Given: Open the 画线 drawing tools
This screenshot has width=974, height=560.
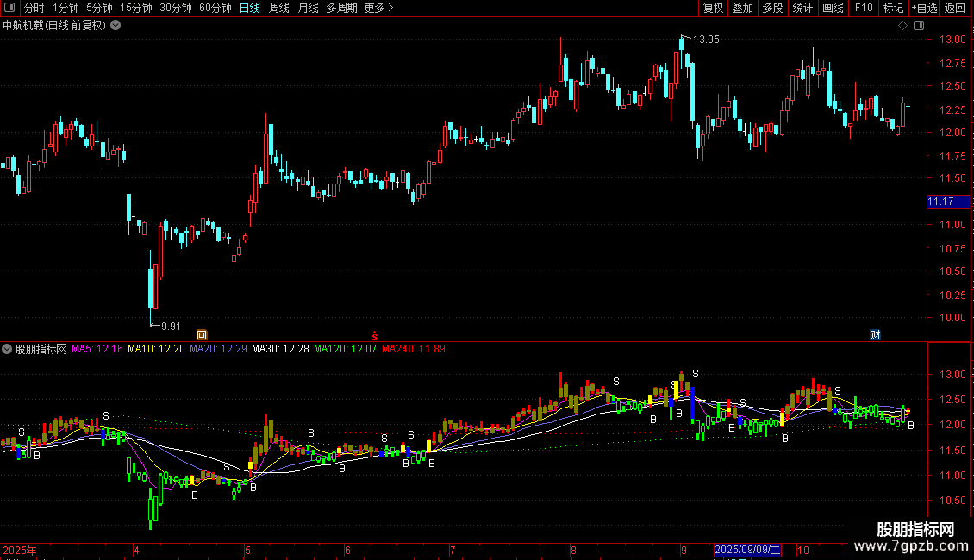Looking at the screenshot, I should (833, 8).
